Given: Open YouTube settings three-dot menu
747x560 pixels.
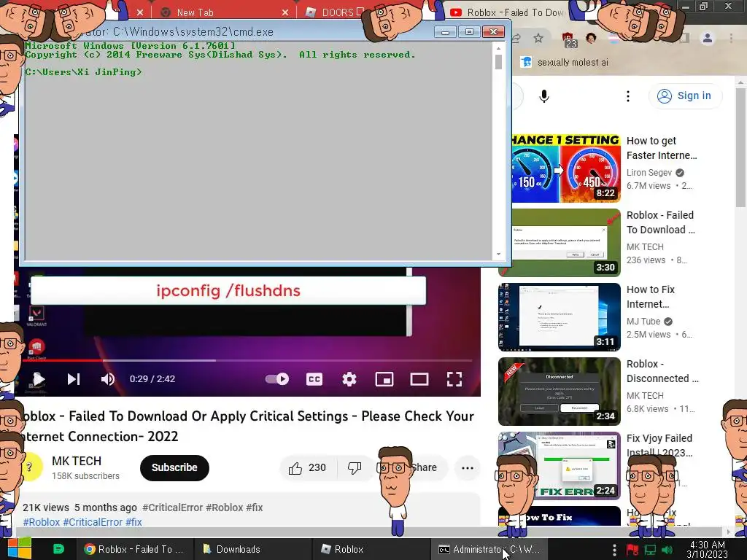Looking at the screenshot, I should pos(628,96).
